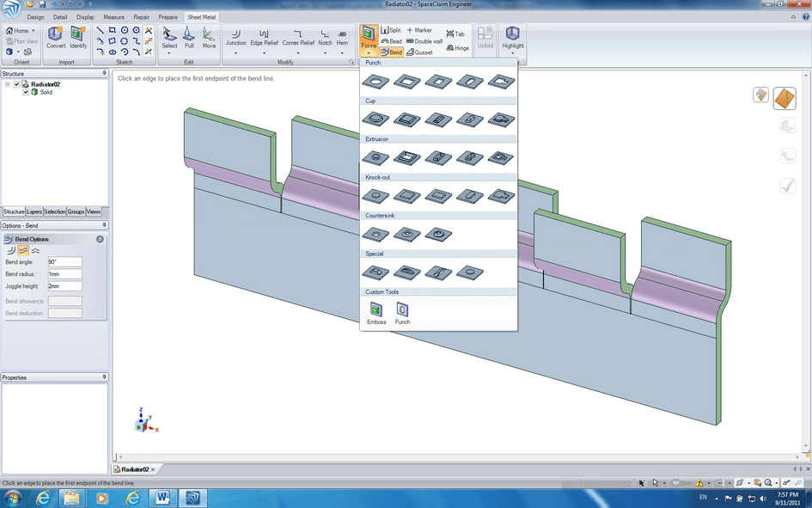Choose the Emboss custom tool
Screen dimensions: 812x508
tap(376, 314)
